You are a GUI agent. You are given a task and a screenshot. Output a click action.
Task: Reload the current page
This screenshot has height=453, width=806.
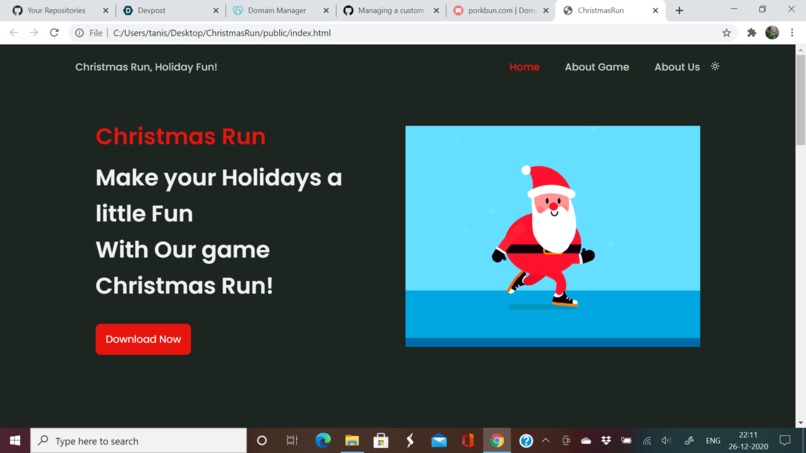pos(54,32)
